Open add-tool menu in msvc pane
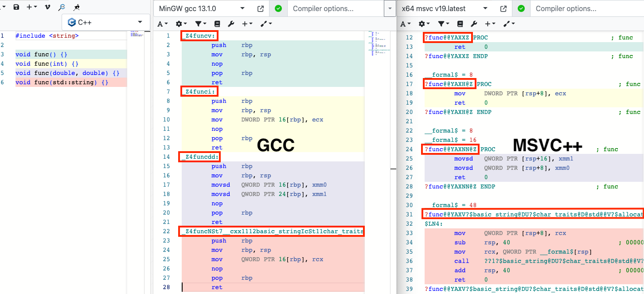The height and width of the screenshot is (294, 644). pos(509,24)
